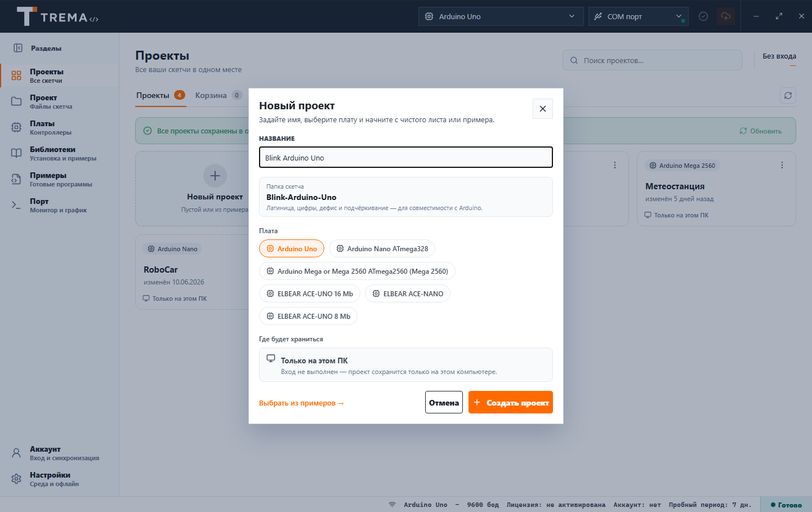This screenshot has height=512, width=812.
Task: Click Выбрать из примеров link
Action: click(301, 403)
